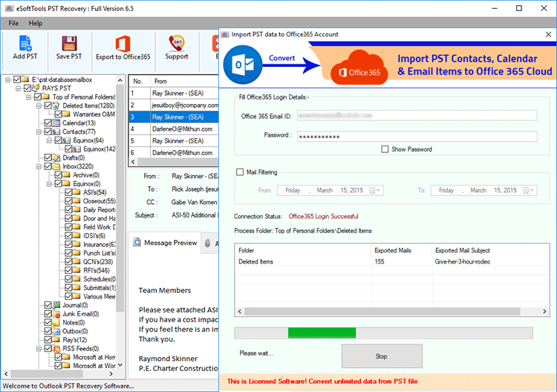Click the Outlook logo in import dialog
557x392 pixels.
(243, 65)
